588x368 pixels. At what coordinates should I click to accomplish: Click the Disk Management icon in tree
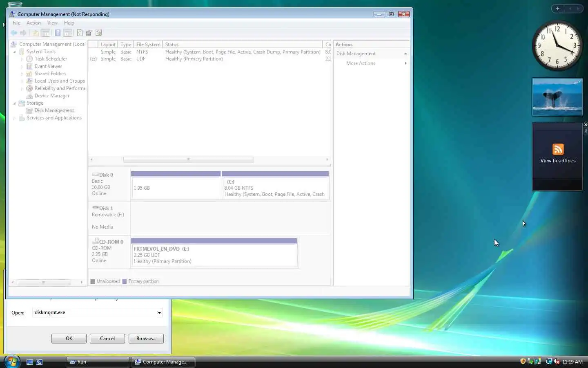pyautogui.click(x=29, y=110)
